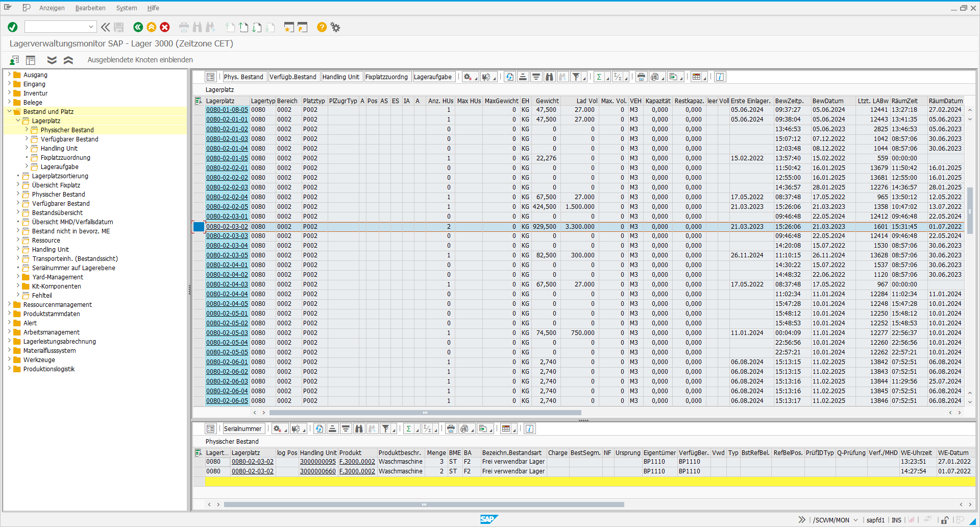980x527 pixels.
Task: Open status bar system info dropdown
Action: coord(856,520)
